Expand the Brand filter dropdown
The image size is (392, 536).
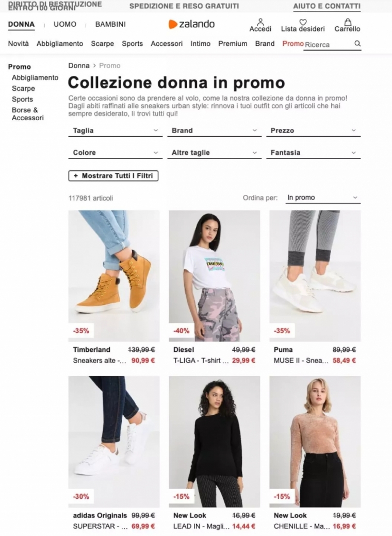point(214,131)
